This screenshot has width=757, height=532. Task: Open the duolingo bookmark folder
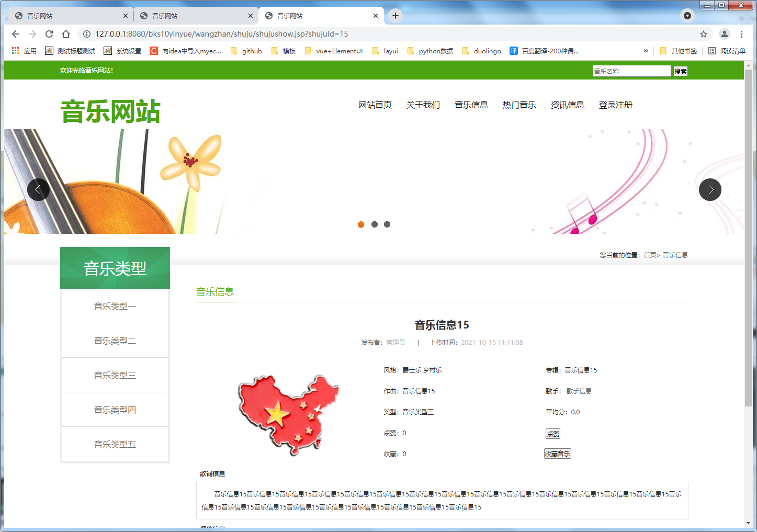coord(481,51)
